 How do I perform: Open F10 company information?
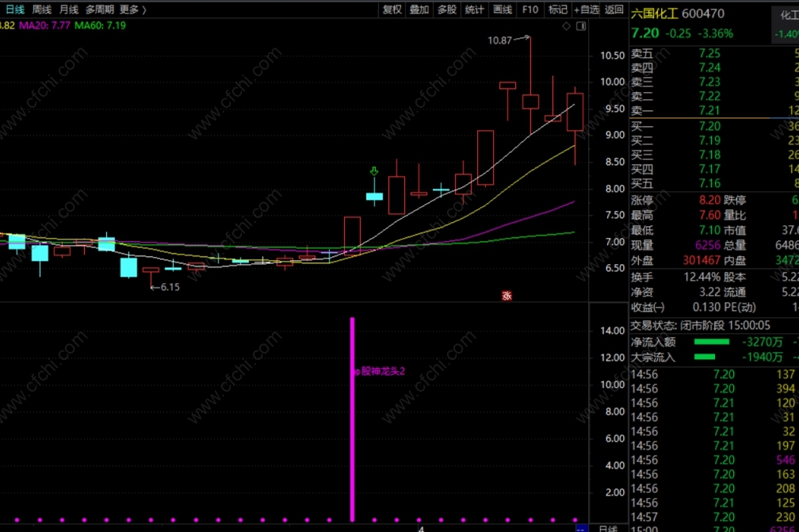coord(530,10)
